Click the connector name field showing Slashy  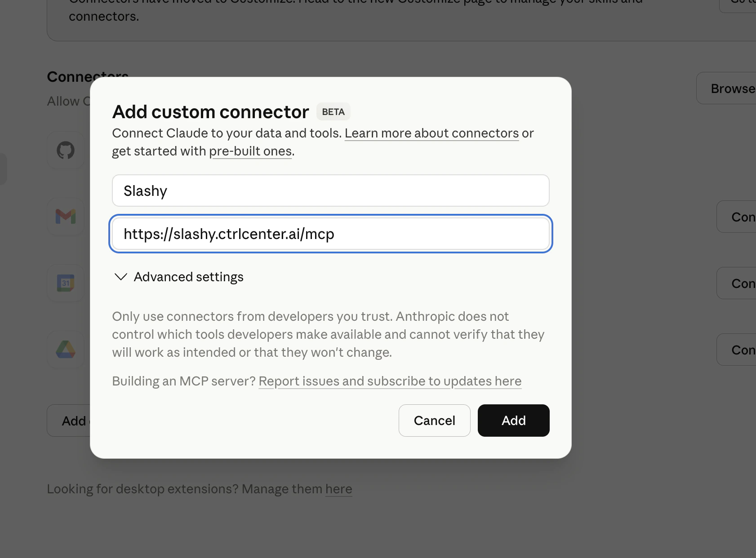(330, 190)
